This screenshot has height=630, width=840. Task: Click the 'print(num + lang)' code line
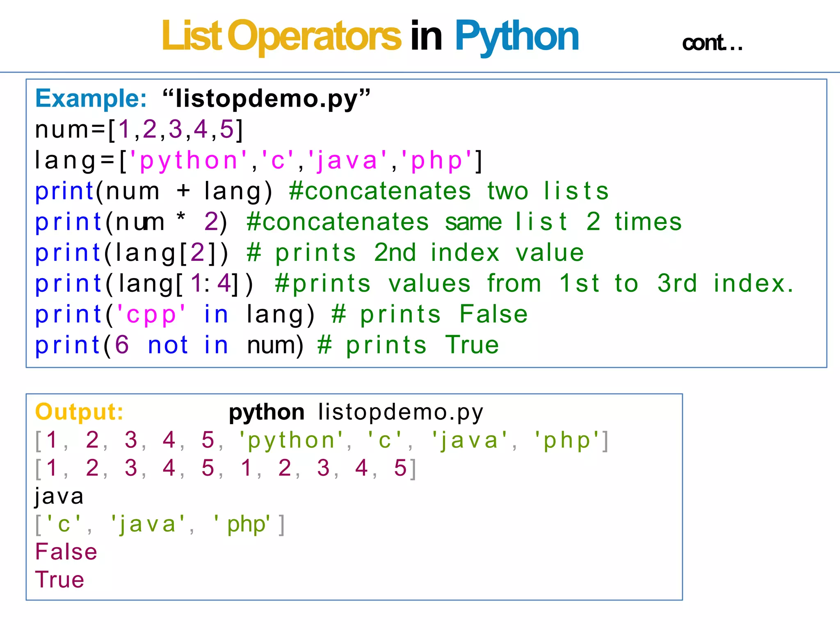pos(322,191)
